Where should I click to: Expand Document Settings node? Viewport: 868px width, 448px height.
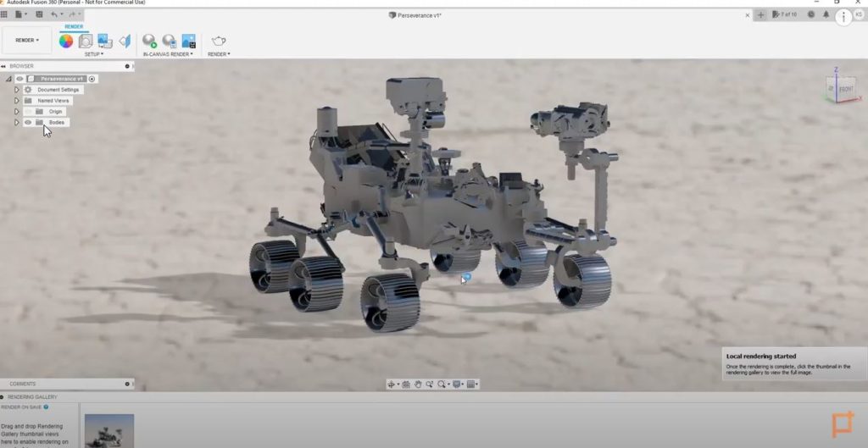point(17,90)
